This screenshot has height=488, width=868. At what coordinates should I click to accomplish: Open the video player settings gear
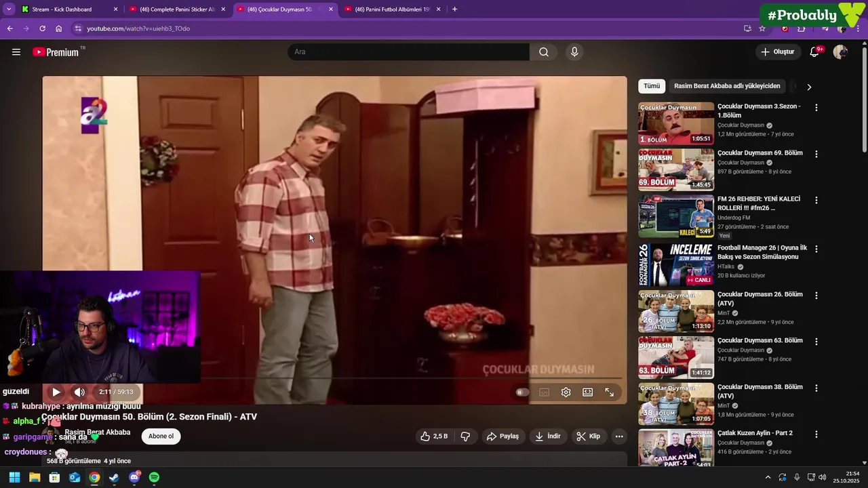coord(566,392)
